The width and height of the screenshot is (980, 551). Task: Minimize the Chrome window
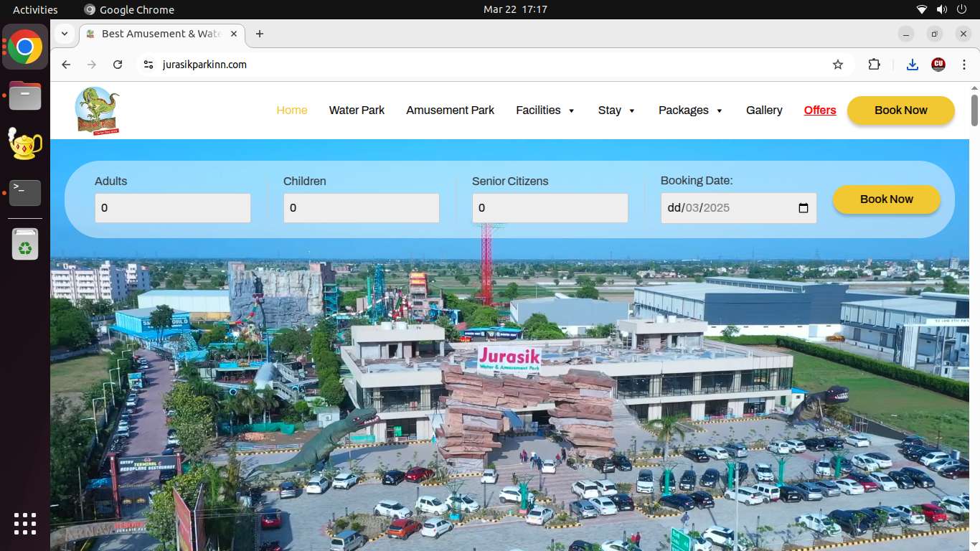click(906, 34)
